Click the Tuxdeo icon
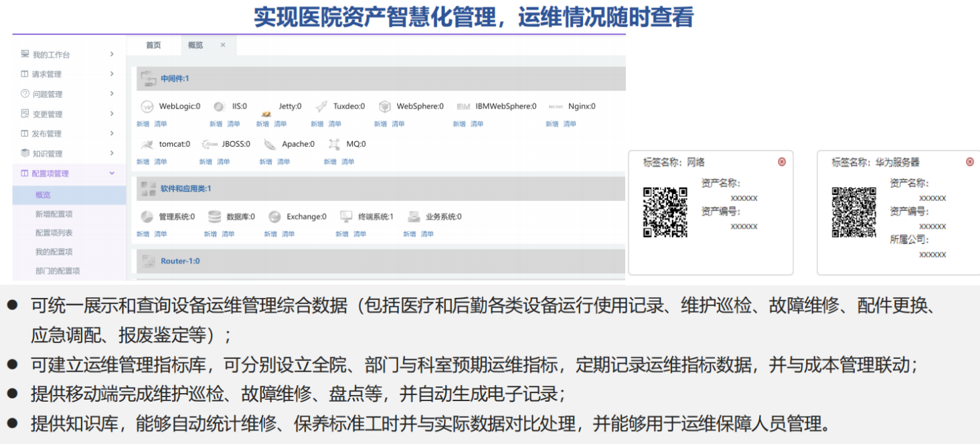This screenshot has width=980, height=446. coord(321,106)
